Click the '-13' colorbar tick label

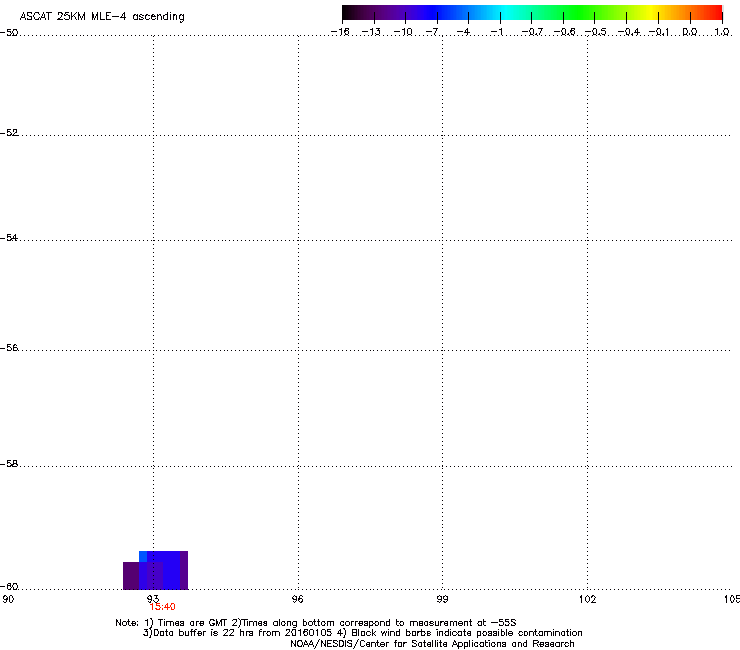coord(371,32)
